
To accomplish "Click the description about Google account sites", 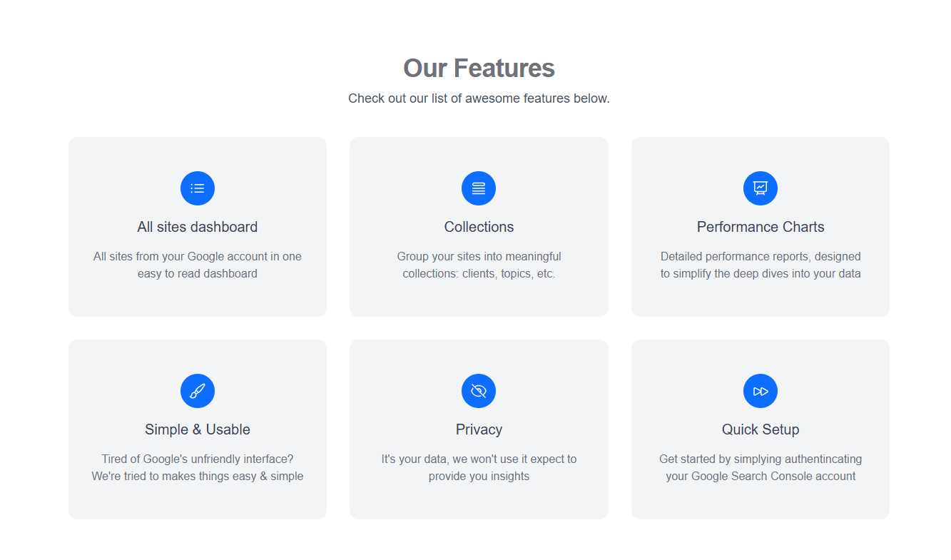I will (198, 265).
